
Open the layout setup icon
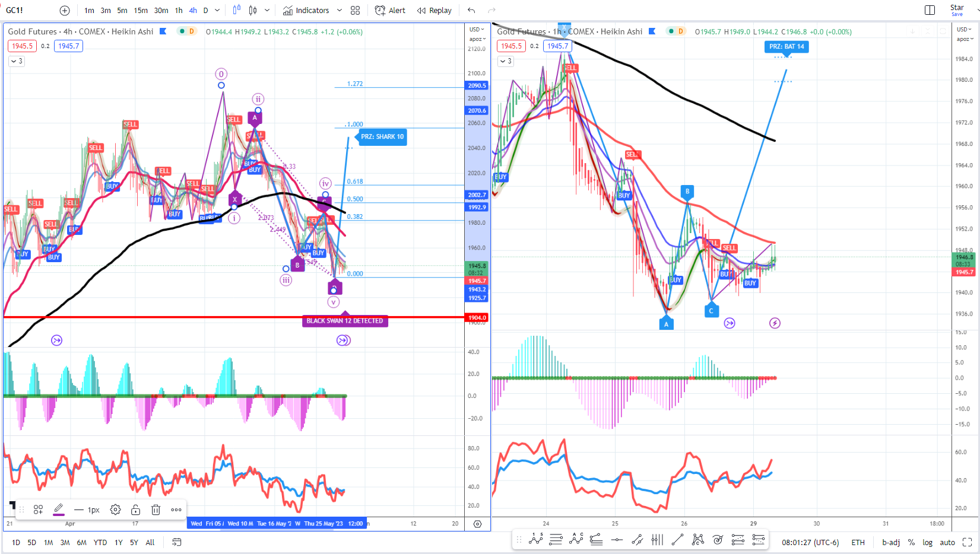pyautogui.click(x=930, y=10)
